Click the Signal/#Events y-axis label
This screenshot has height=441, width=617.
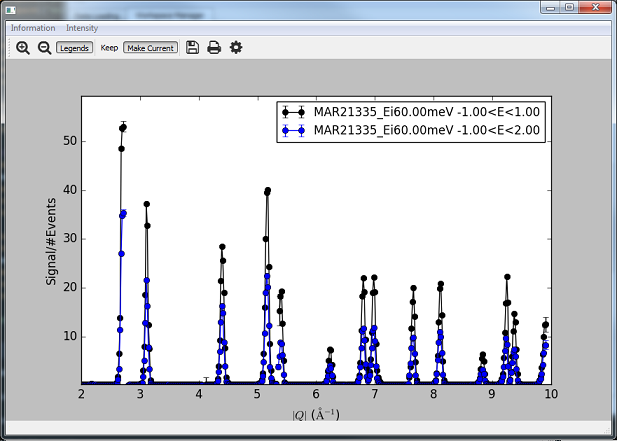[x=51, y=240]
